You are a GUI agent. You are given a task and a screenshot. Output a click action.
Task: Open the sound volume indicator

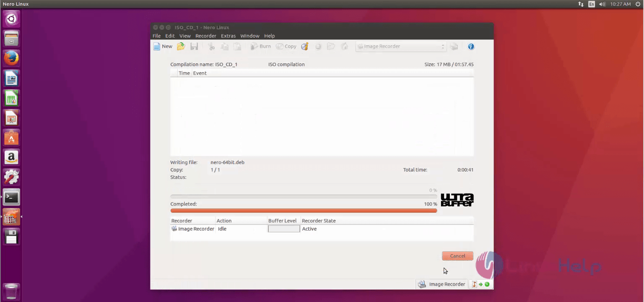click(602, 4)
